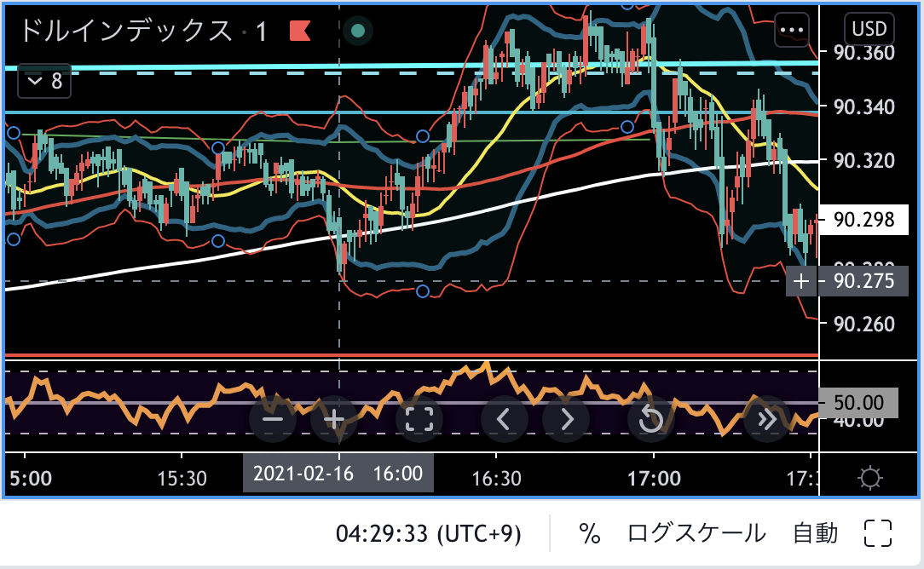
Task: Click the ドルインデックス symbol title
Action: 125,32
